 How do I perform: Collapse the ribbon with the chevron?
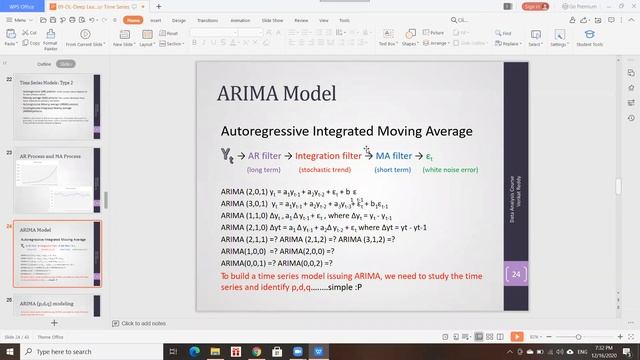tap(631, 20)
